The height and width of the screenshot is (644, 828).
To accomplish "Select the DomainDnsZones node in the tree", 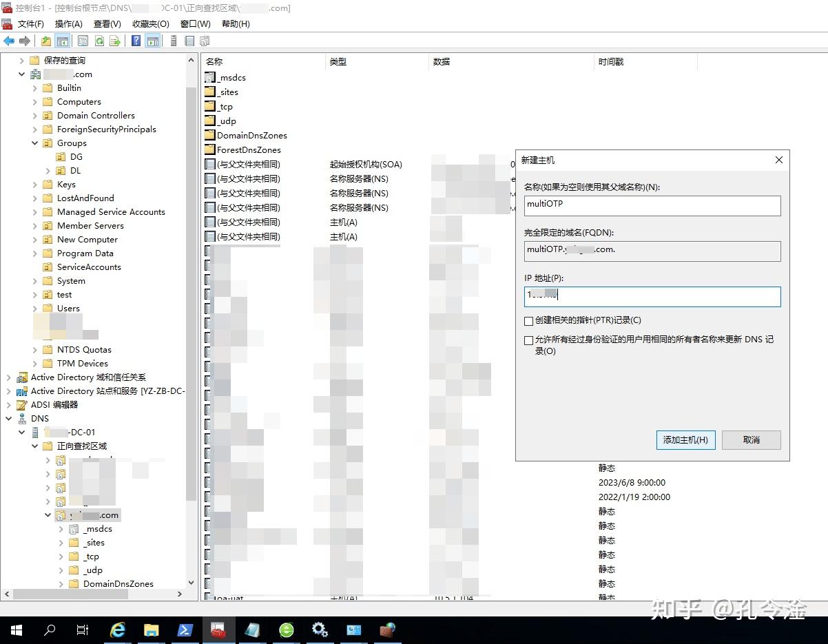I will (118, 584).
